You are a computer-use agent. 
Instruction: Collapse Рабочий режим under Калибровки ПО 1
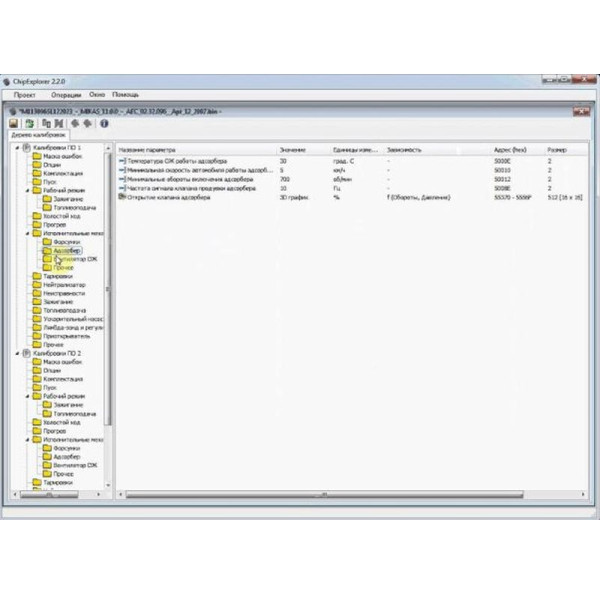[27, 189]
